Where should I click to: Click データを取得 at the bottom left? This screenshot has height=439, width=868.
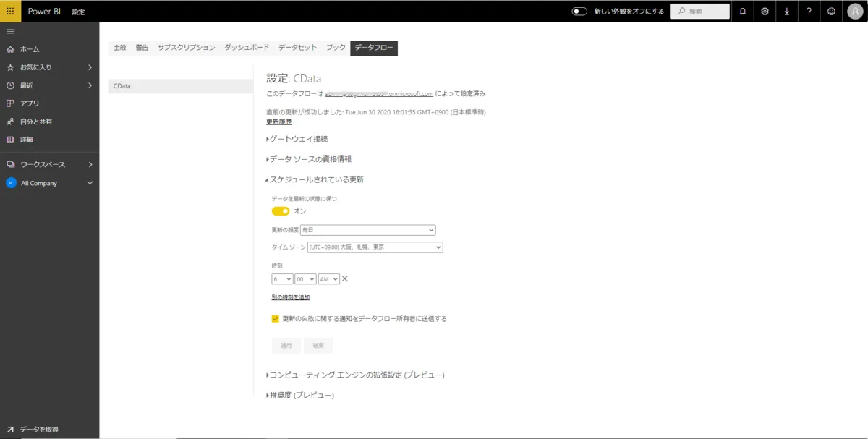(40, 428)
